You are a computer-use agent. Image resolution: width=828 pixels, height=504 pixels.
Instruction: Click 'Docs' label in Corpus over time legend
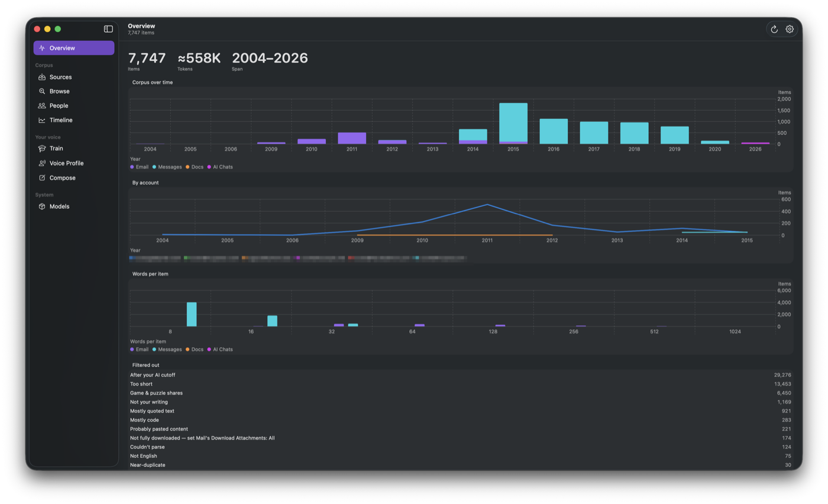click(198, 167)
